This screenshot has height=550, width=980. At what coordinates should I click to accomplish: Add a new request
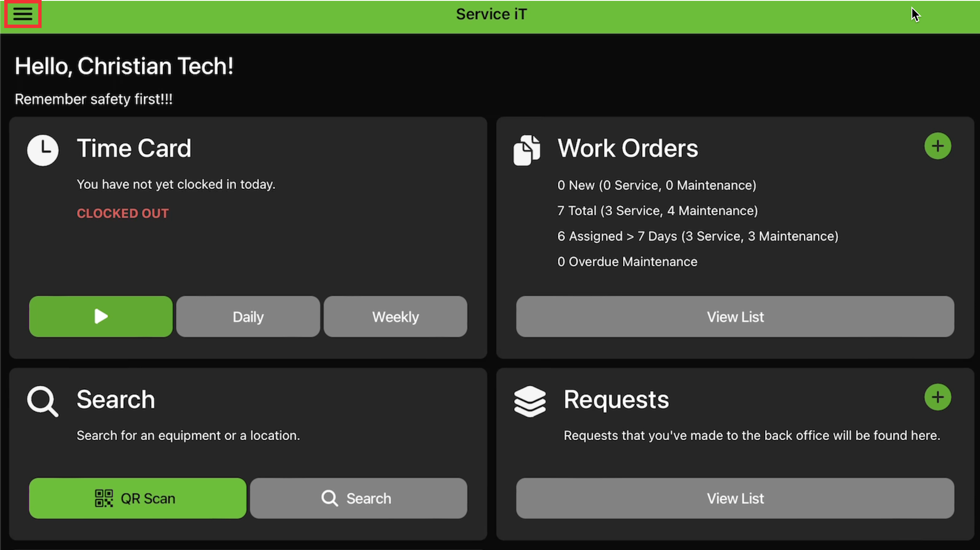click(x=938, y=397)
